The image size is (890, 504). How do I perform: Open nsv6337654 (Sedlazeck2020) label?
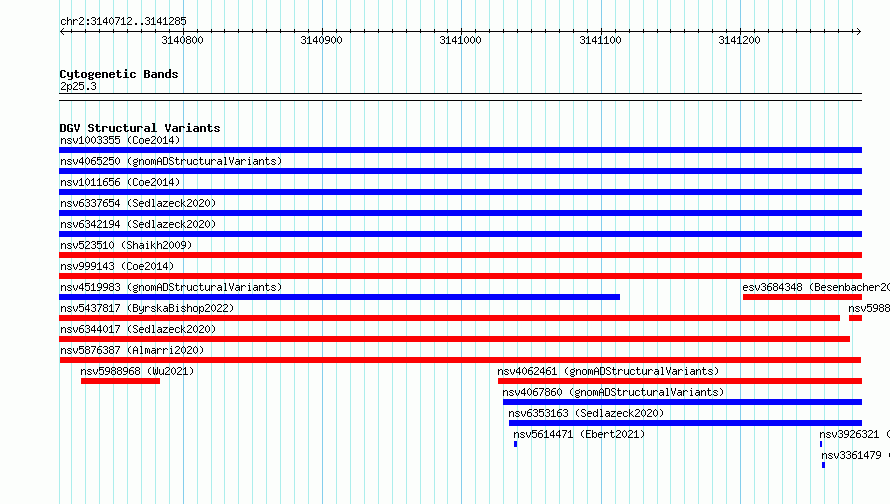[138, 203]
